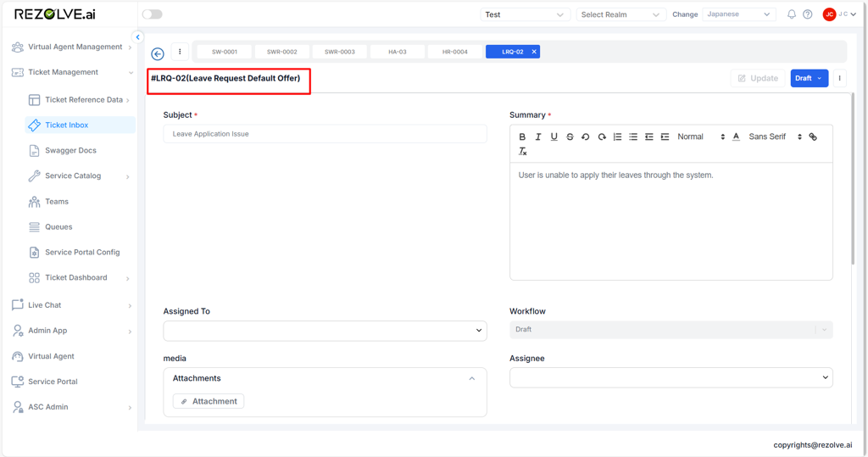Toggle italic formatting in Summary editor

[x=538, y=137]
